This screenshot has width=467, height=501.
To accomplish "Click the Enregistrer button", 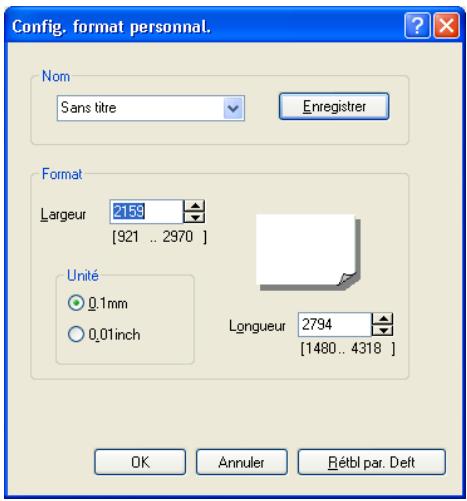I will pos(334,106).
